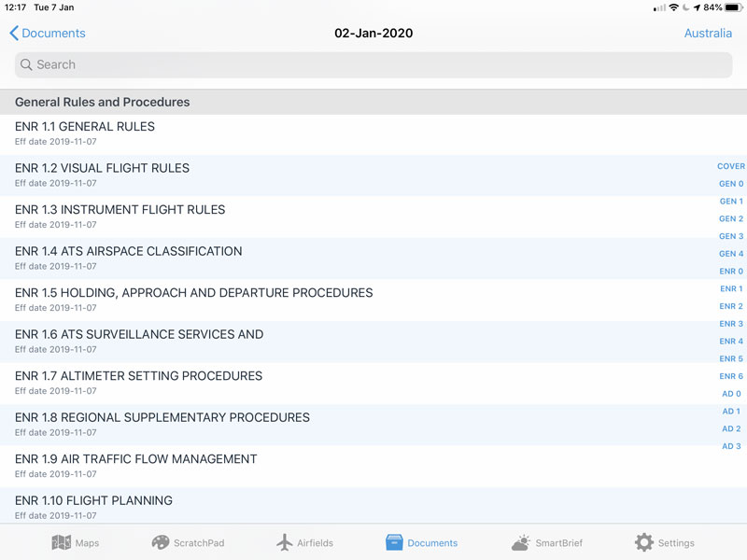Jump to GEN 2 section index

pyautogui.click(x=731, y=218)
